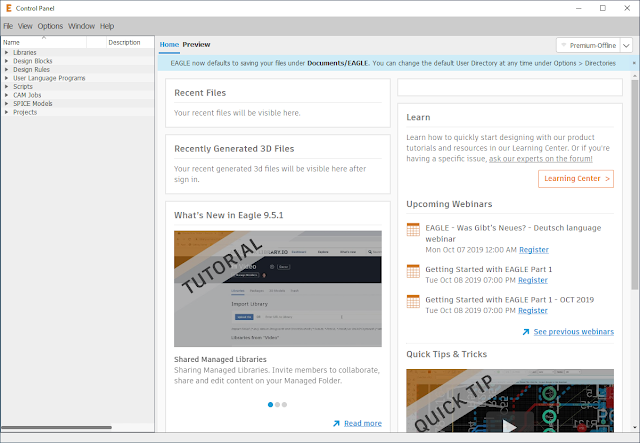Select SPICE Models item in the tree
640x443 pixels.
[33, 104]
